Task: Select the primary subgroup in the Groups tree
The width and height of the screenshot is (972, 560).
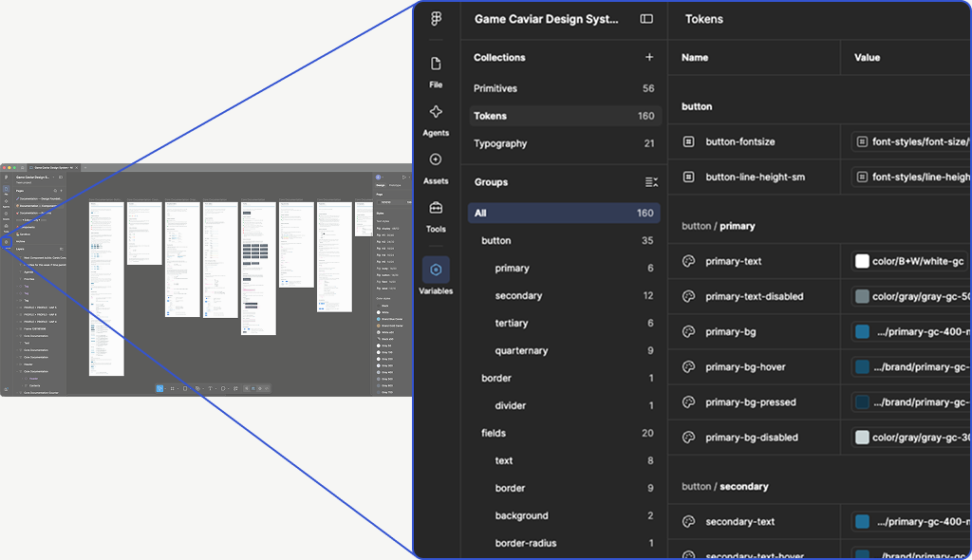Action: [x=564, y=268]
